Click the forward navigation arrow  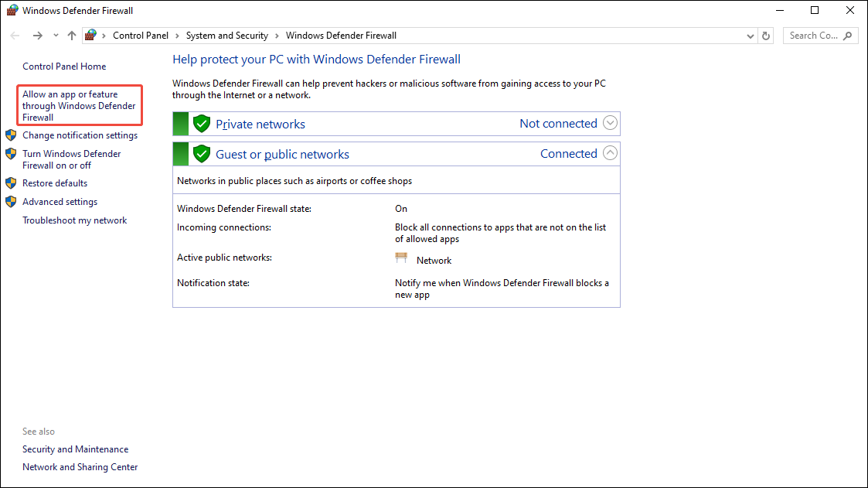pyautogui.click(x=37, y=36)
